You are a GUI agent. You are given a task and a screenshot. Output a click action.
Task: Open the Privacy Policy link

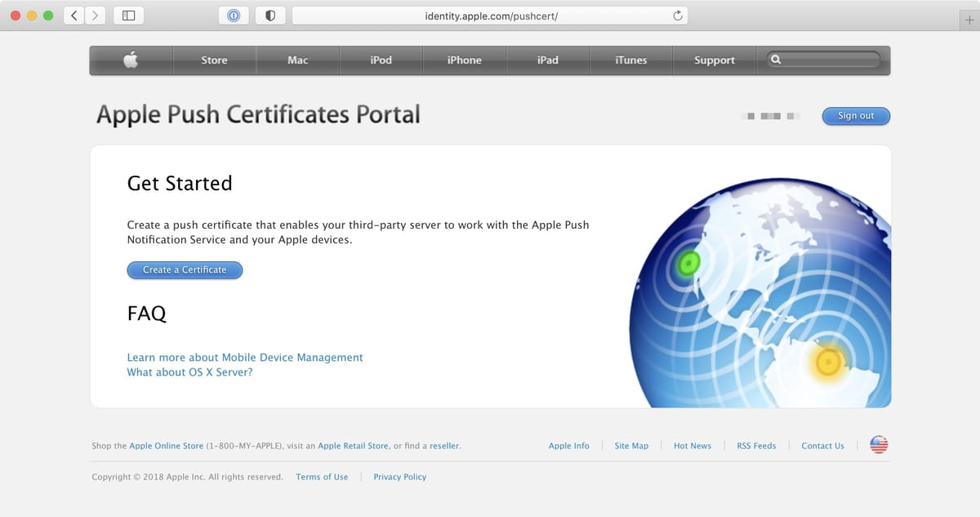click(400, 477)
